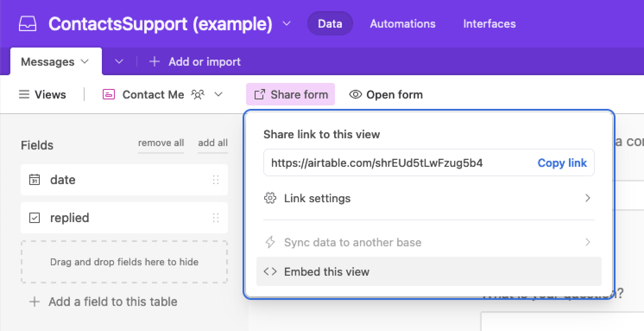Open the ContactsSupport base name dropdown
Viewport: 644px width, 331px height.
[286, 25]
